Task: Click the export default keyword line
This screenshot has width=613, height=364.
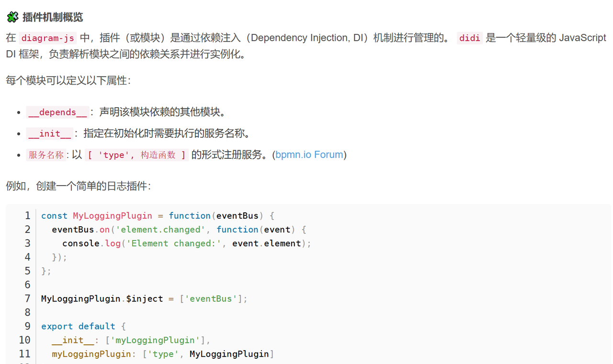Action: pyautogui.click(x=78, y=326)
